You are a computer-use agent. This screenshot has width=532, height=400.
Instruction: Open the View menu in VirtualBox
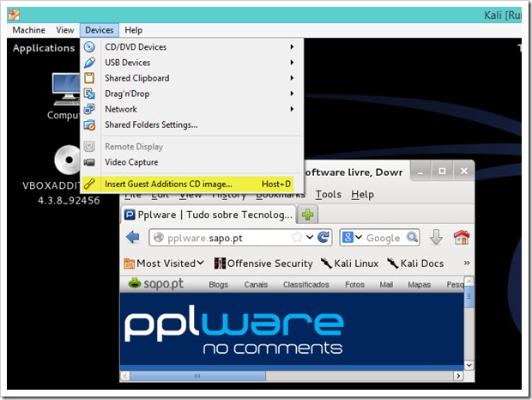coord(65,30)
